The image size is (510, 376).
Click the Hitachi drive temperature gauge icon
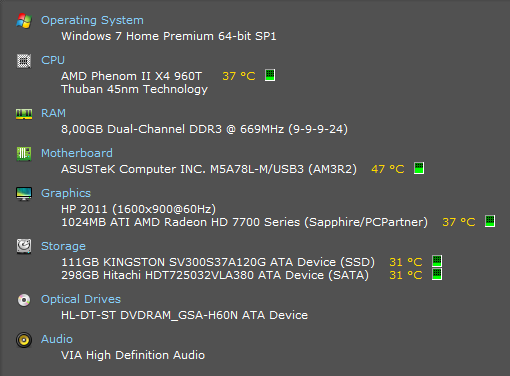click(437, 274)
